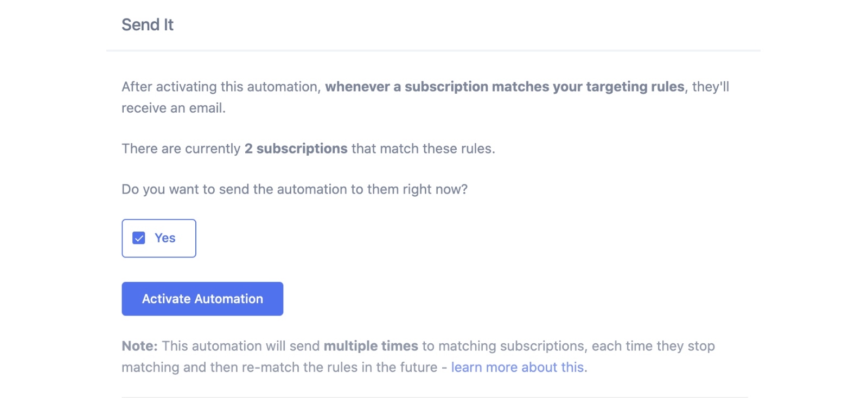
Task: Click 'that match these rules.' text
Action: pyautogui.click(x=423, y=149)
